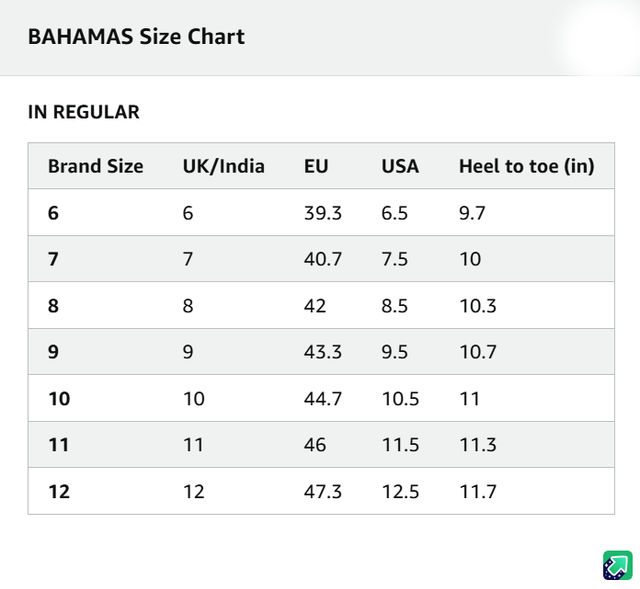640x589 pixels.
Task: Click the EU column header
Action: [316, 166]
